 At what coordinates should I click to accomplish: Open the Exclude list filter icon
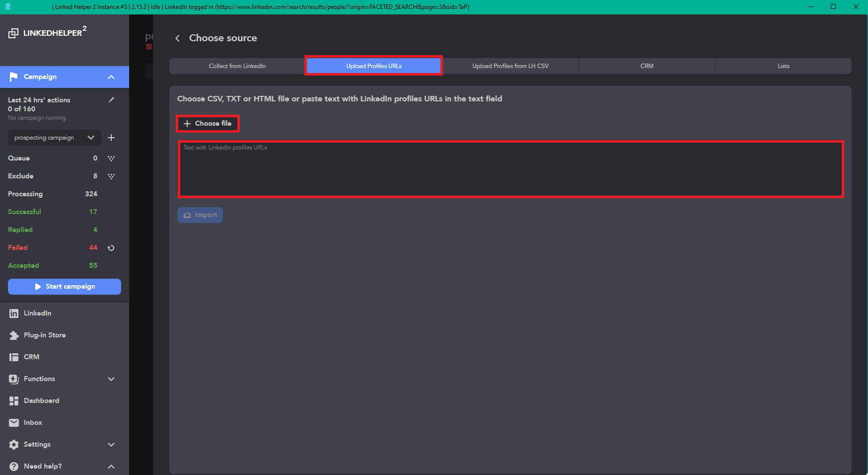tap(111, 176)
